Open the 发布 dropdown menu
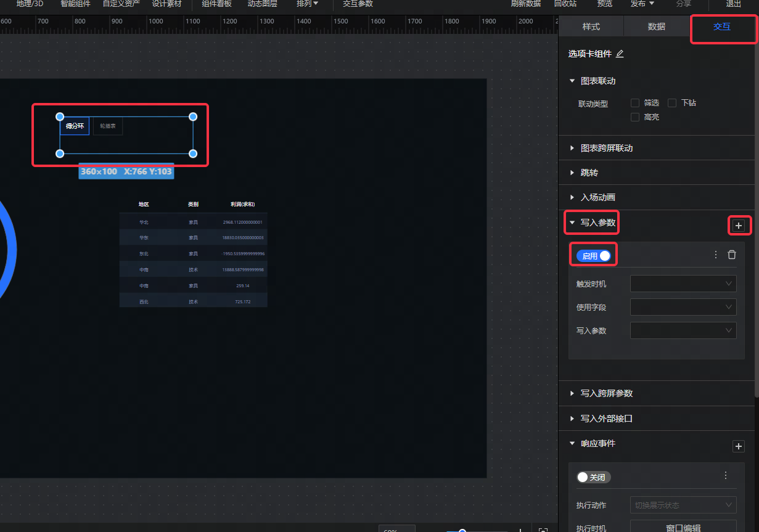The width and height of the screenshot is (759, 532). (642, 4)
